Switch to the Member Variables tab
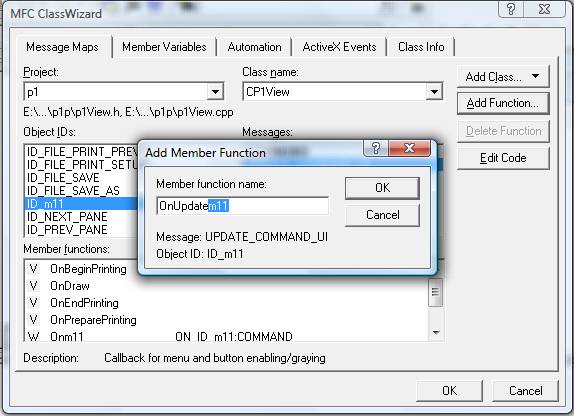 click(164, 47)
